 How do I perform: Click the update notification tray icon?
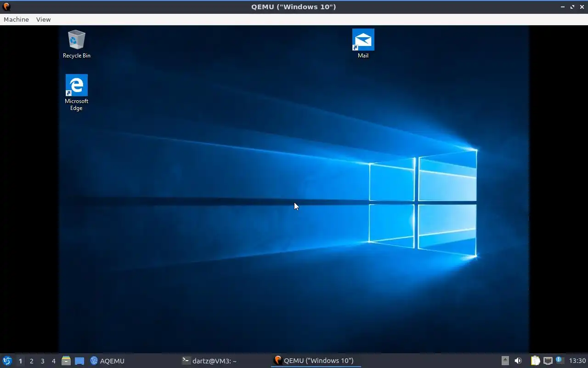tap(559, 360)
